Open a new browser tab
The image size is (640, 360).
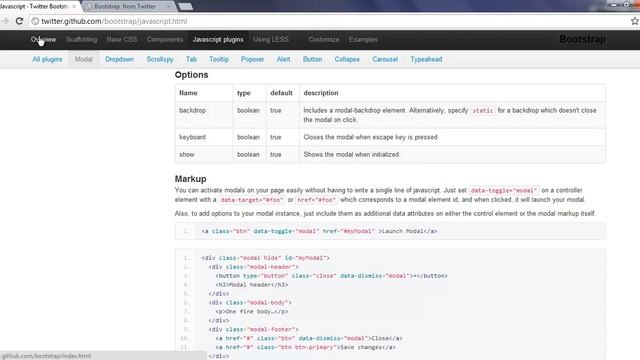tap(185, 7)
